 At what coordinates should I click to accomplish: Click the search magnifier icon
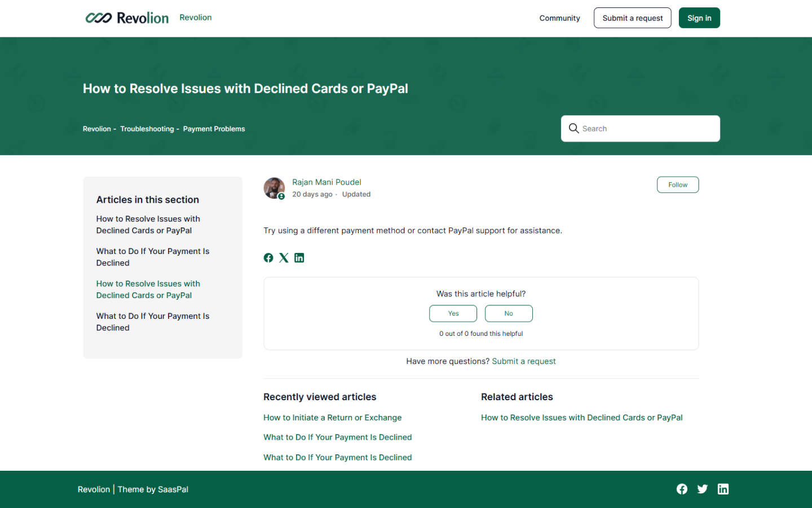pos(573,129)
